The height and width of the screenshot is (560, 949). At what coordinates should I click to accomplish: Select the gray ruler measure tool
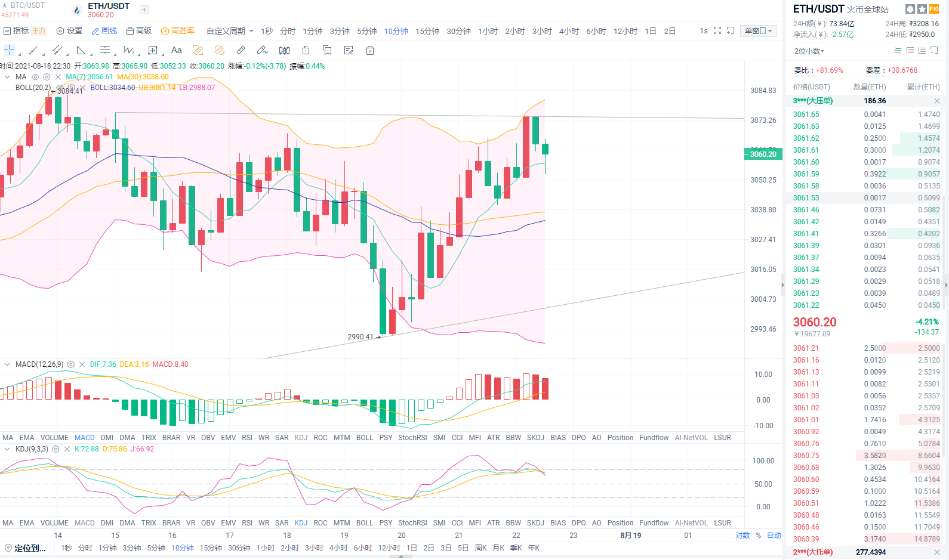click(241, 50)
